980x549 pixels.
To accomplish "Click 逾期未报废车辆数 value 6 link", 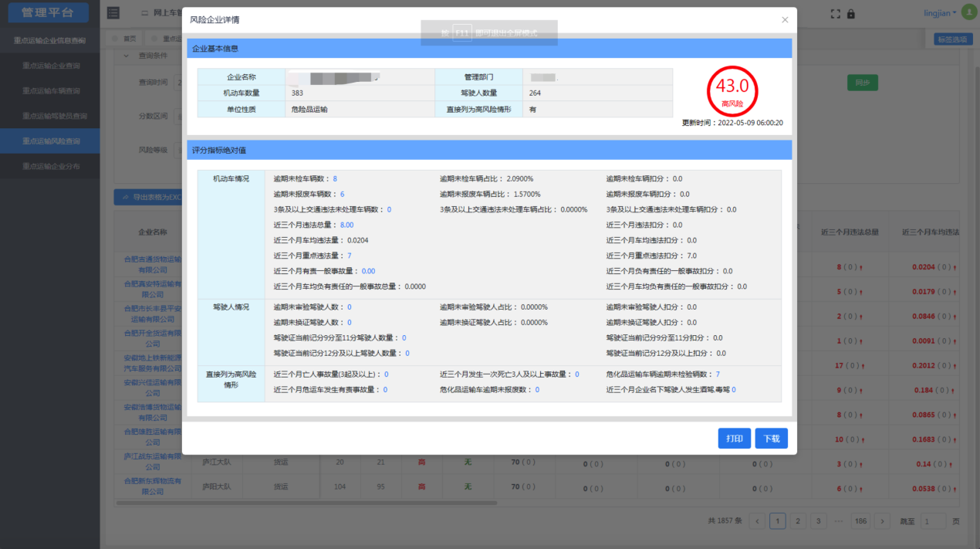I will (342, 195).
